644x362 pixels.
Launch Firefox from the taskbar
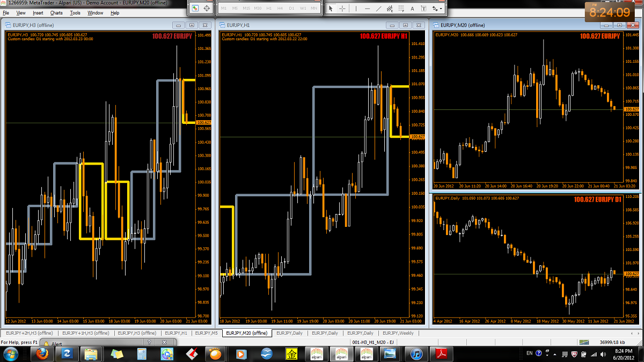pyautogui.click(x=42, y=354)
